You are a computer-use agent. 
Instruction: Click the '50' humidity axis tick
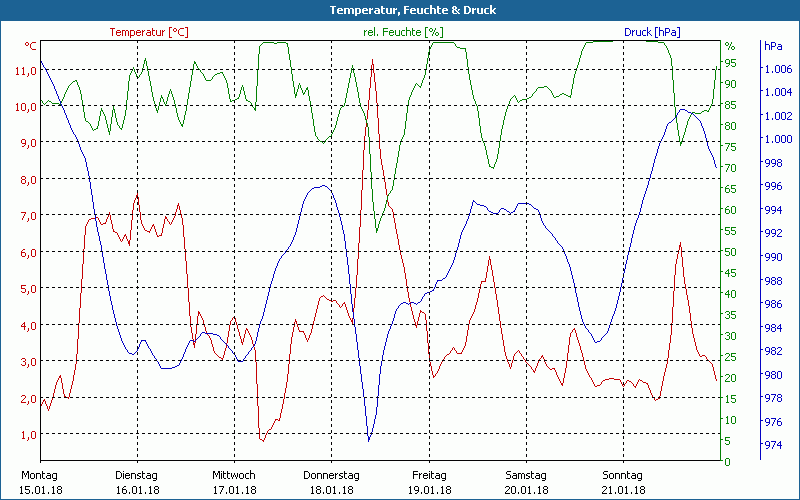click(730, 252)
